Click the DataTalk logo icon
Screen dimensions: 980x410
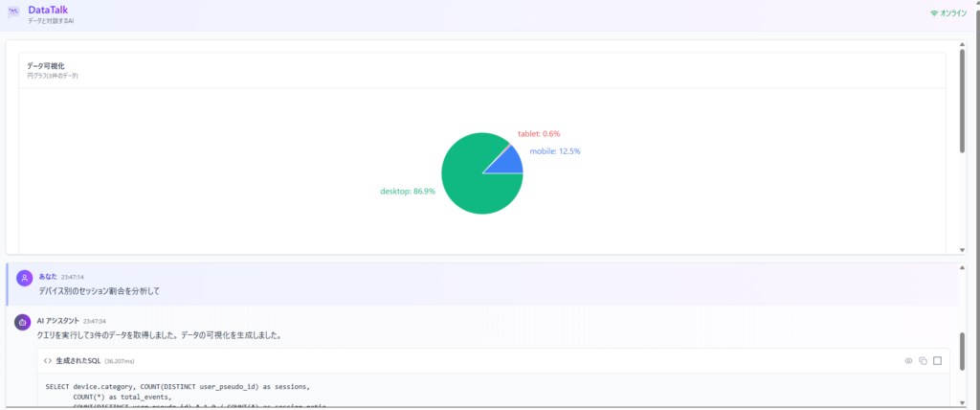tap(13, 13)
